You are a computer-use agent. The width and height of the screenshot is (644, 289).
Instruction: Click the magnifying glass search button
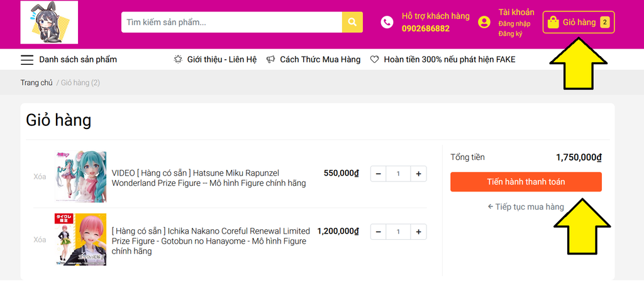pyautogui.click(x=352, y=22)
